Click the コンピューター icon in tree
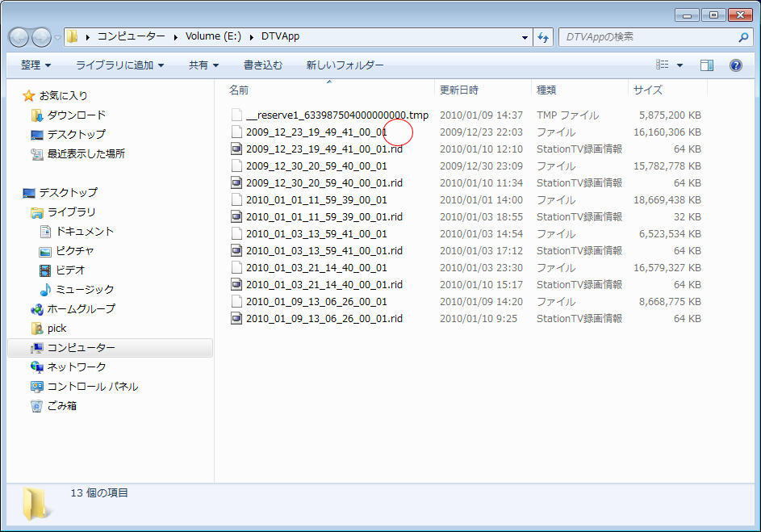The image size is (761, 532). coord(37,348)
